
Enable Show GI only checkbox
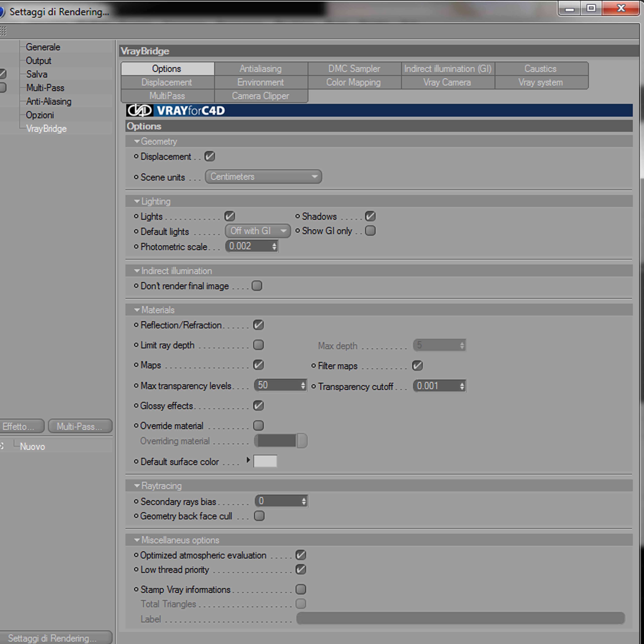pos(370,231)
